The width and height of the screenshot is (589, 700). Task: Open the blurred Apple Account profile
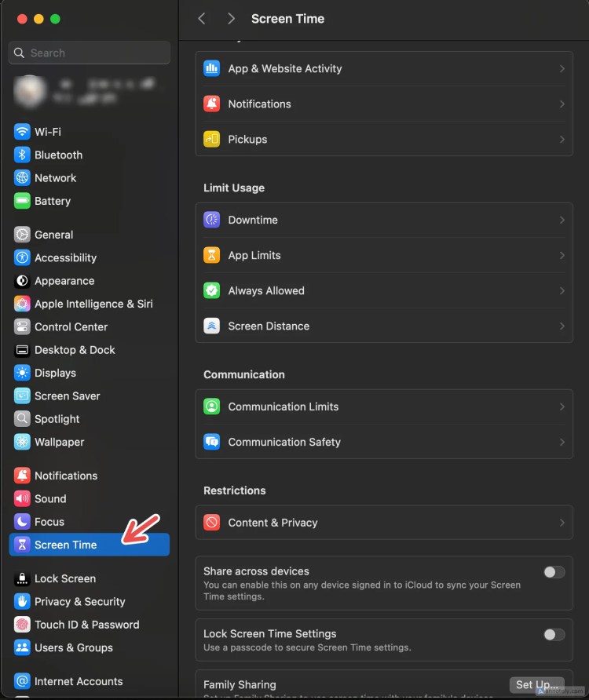click(x=89, y=90)
